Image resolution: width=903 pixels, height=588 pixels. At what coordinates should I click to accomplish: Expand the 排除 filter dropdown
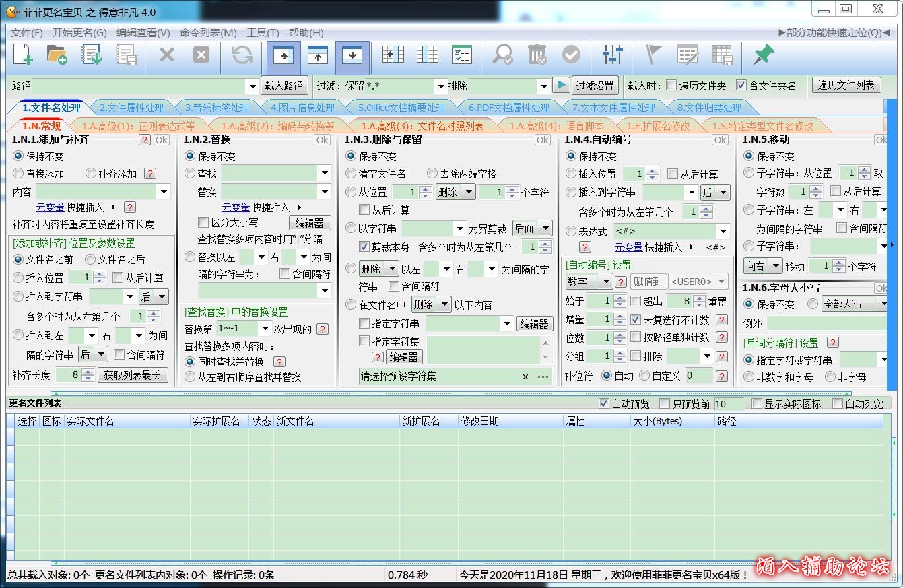[543, 86]
